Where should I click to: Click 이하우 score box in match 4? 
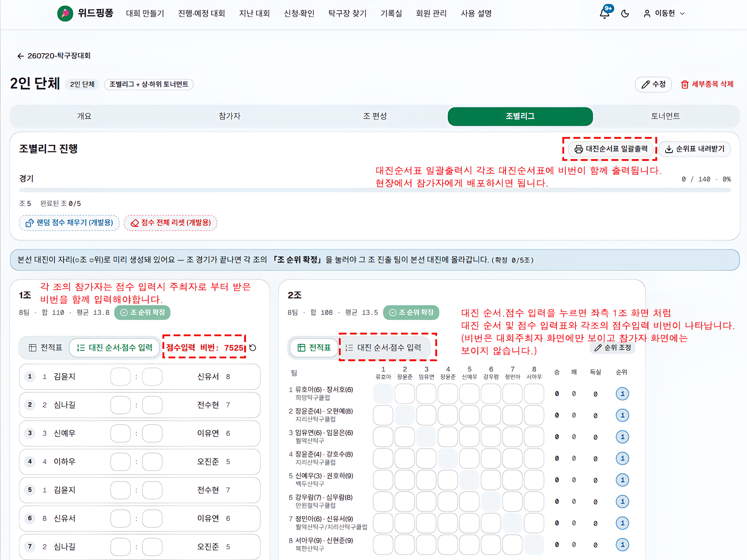click(120, 462)
